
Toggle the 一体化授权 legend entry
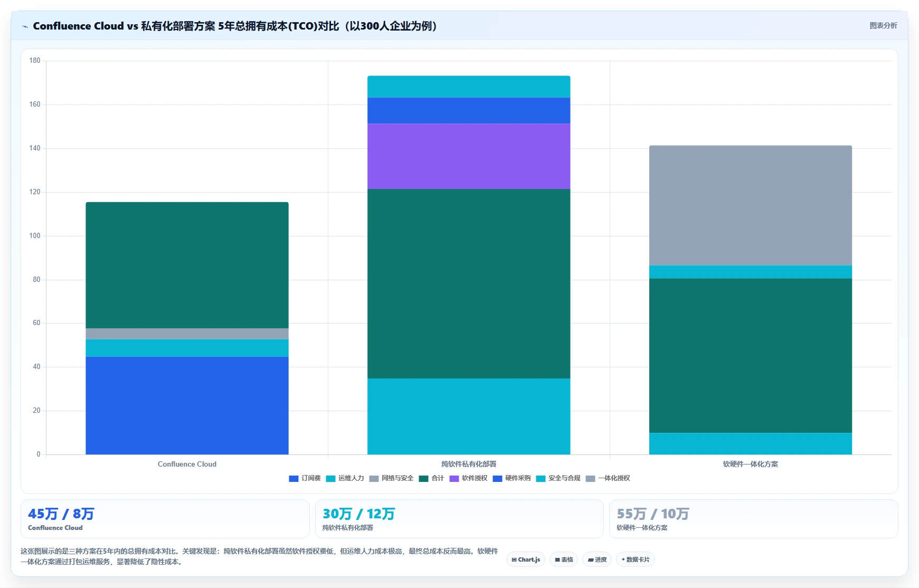coord(608,478)
